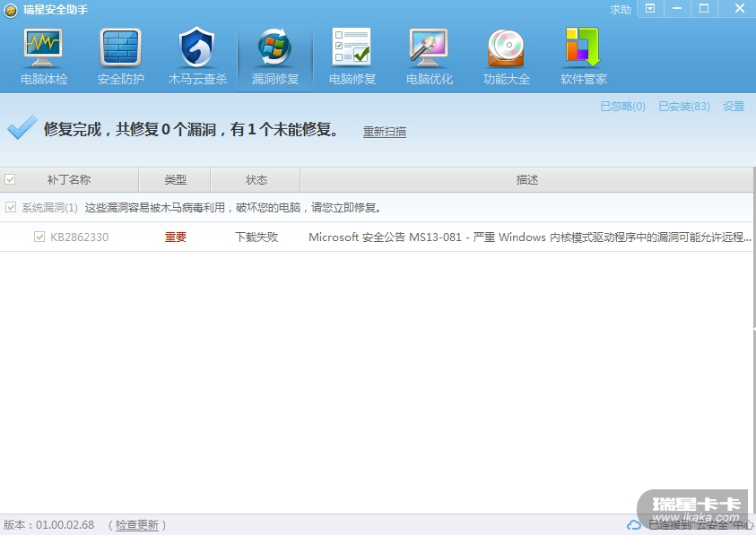Open the 已忽略(0) list

[x=622, y=106]
